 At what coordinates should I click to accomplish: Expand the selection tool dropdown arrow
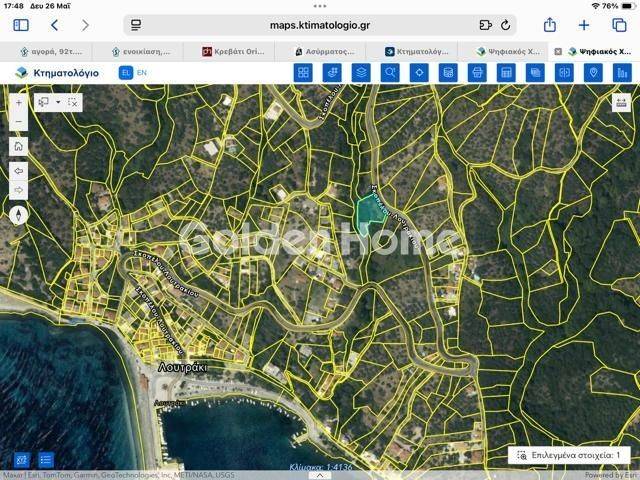(58, 102)
